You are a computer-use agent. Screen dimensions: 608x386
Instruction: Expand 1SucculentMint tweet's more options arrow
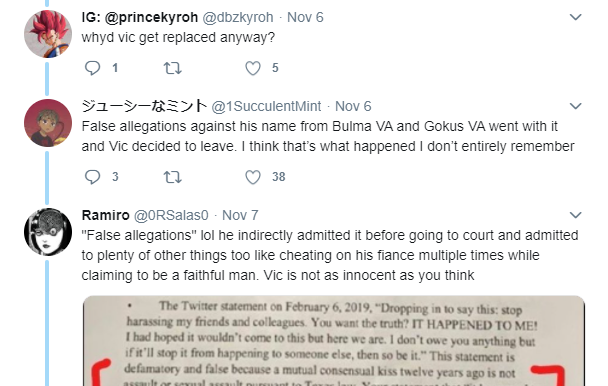(575, 106)
